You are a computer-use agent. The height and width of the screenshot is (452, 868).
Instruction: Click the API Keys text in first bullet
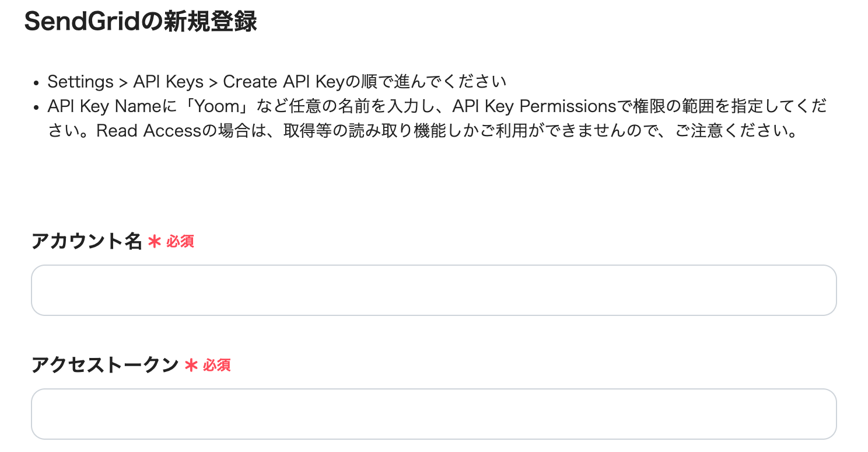click(169, 82)
